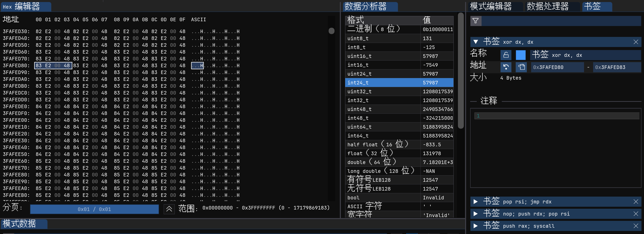Open the blue bookmark color swatch

(x=521, y=55)
